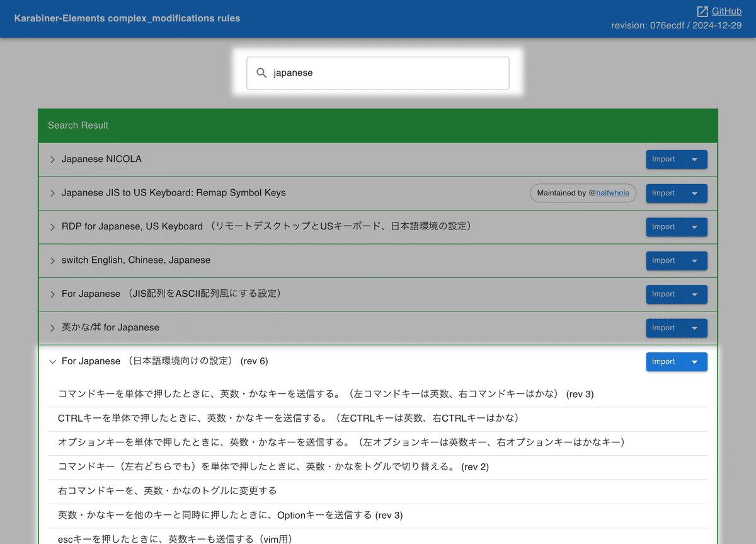Select rule コマンドキーを単体で押したときに (rev 3)

coord(378,395)
